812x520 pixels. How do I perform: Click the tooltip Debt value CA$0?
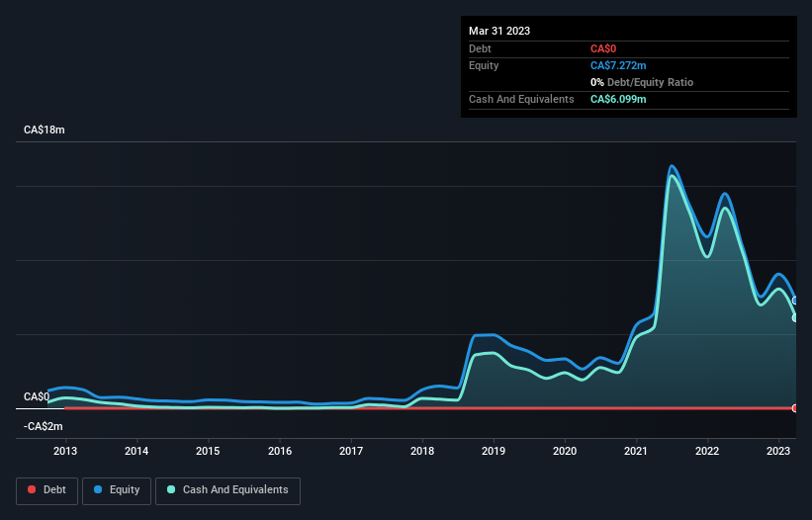[603, 48]
